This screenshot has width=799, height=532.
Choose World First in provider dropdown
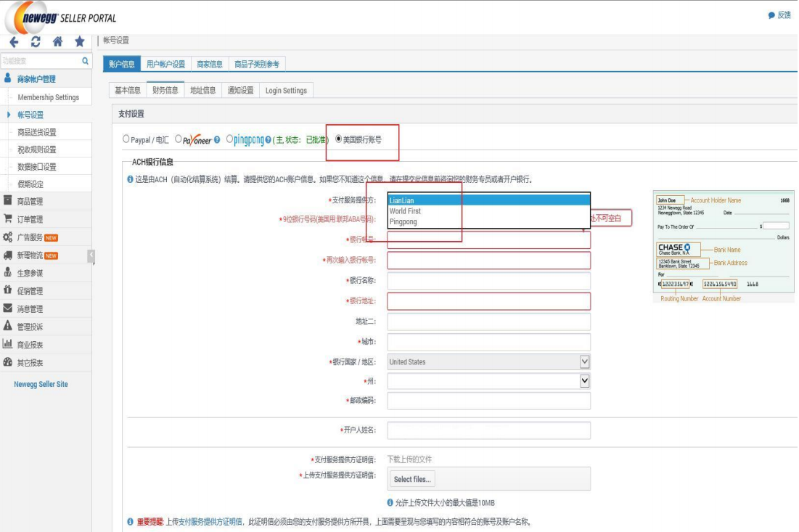(488, 211)
